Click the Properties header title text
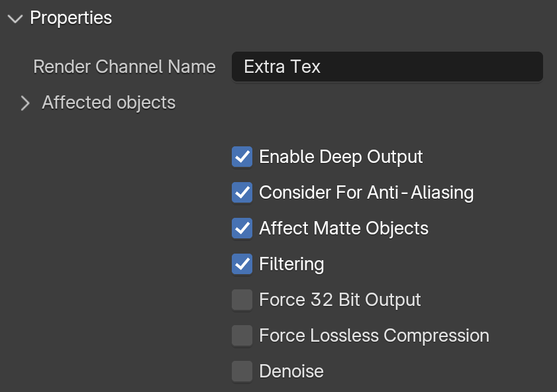The image size is (557, 392). pyautogui.click(x=71, y=18)
